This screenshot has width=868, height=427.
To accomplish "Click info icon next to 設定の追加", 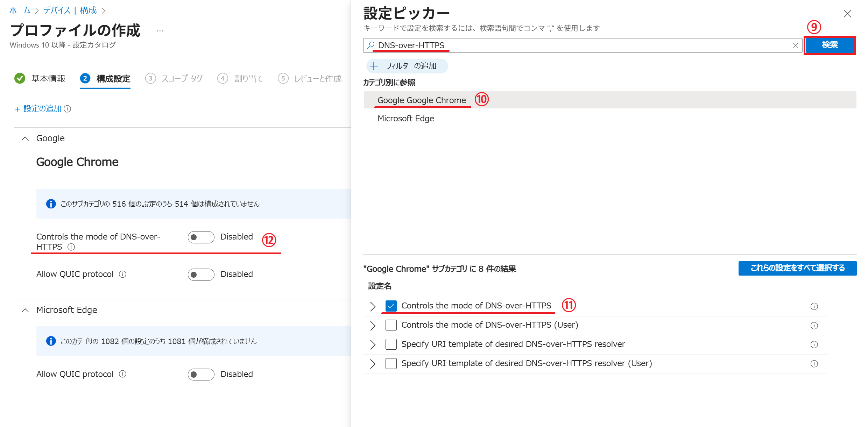I will tap(68, 109).
